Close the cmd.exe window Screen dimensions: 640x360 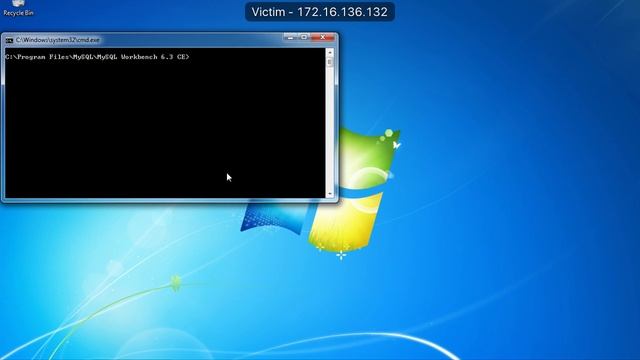pos(323,37)
